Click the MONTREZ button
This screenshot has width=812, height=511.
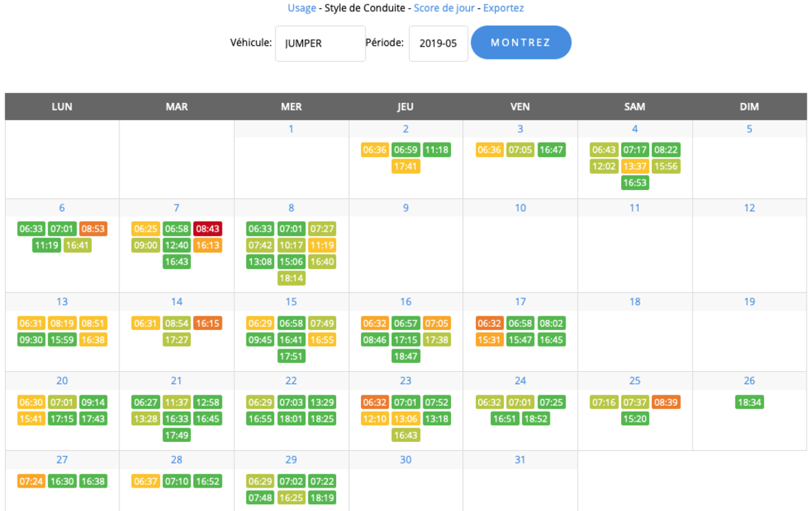(x=520, y=43)
